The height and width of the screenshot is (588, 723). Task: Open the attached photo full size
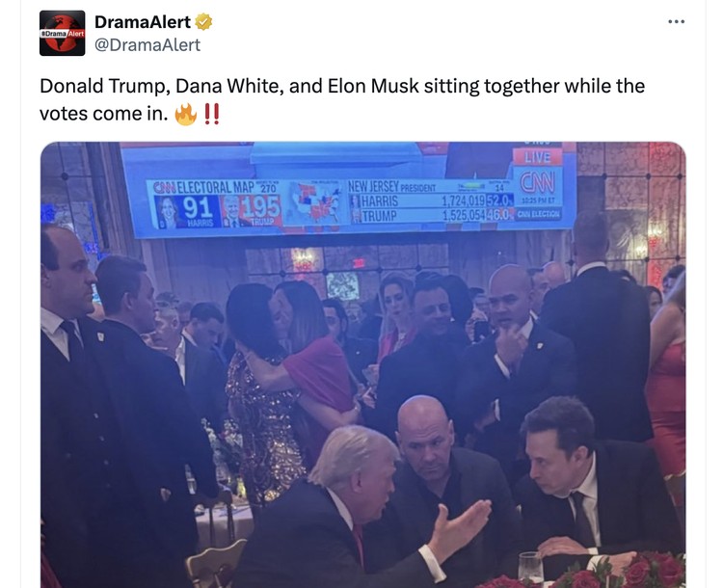[362, 364]
